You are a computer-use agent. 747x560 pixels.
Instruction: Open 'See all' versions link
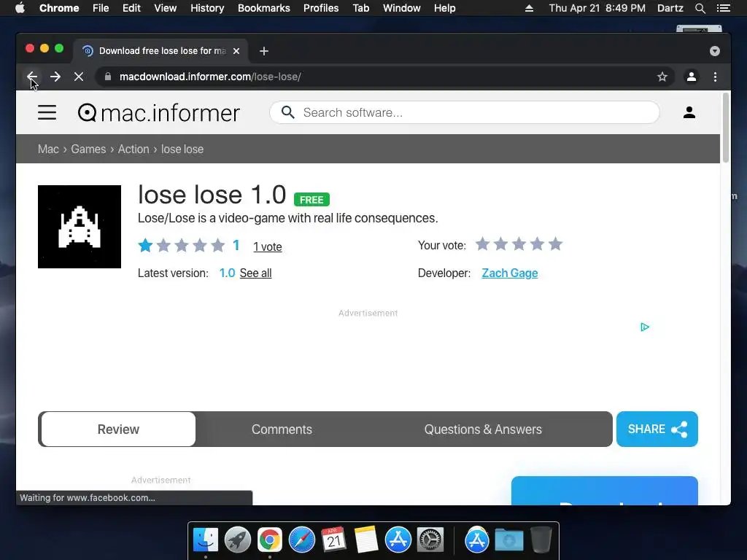(255, 273)
